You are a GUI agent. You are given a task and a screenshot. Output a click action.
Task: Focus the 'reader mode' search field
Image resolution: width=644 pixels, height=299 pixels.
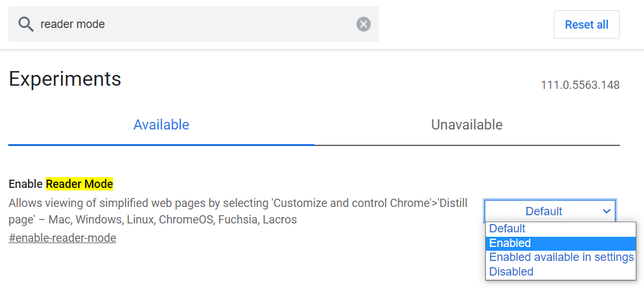[x=191, y=24]
